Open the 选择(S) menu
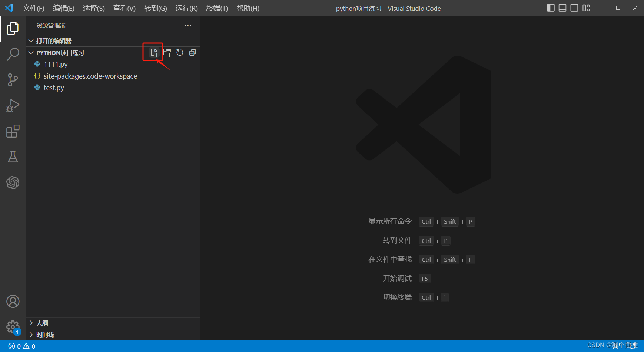 pos(94,8)
